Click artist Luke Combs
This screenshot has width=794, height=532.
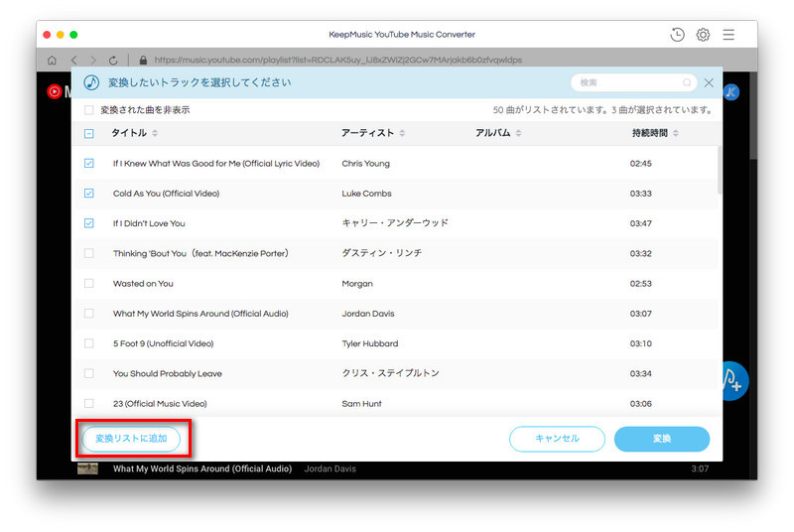366,194
